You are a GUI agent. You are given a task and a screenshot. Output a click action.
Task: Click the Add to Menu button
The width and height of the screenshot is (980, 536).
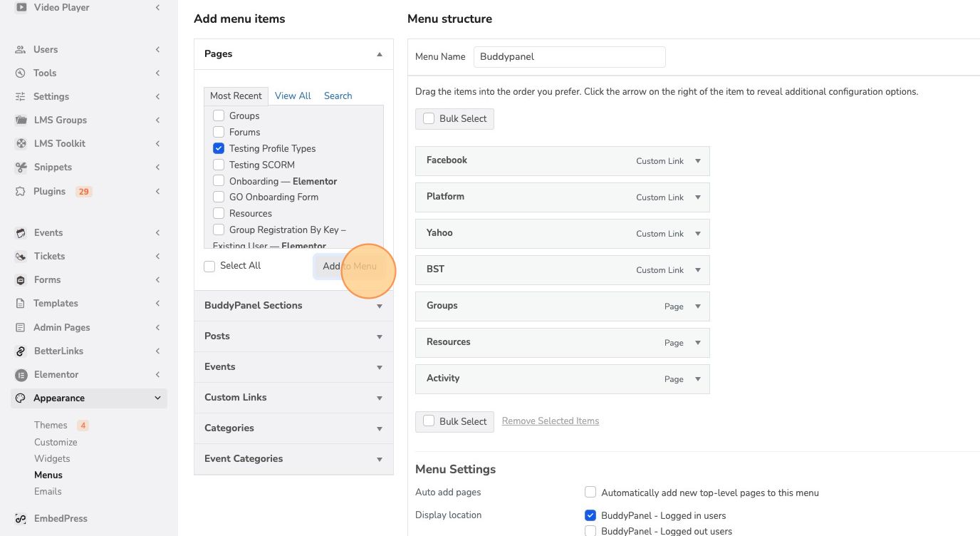[x=350, y=267]
